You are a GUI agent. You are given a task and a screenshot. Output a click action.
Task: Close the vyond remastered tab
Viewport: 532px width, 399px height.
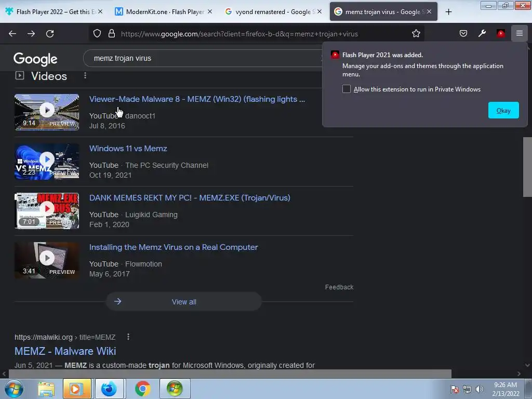click(320, 12)
